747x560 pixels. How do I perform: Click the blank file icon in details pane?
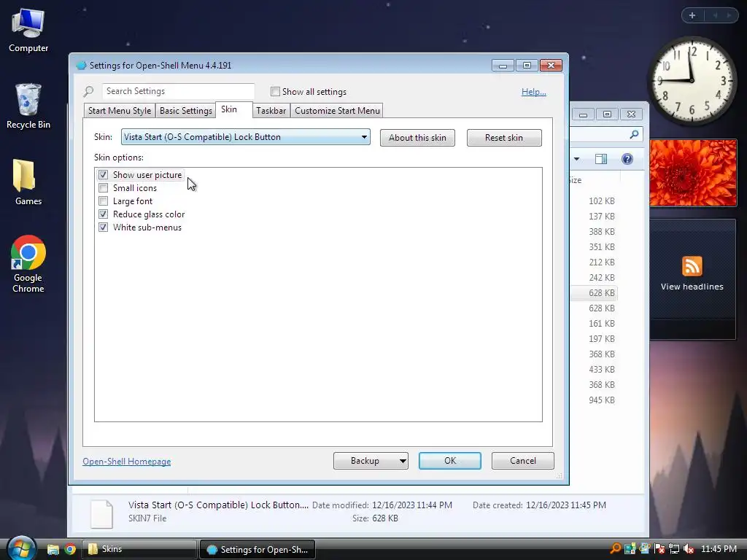(101, 514)
